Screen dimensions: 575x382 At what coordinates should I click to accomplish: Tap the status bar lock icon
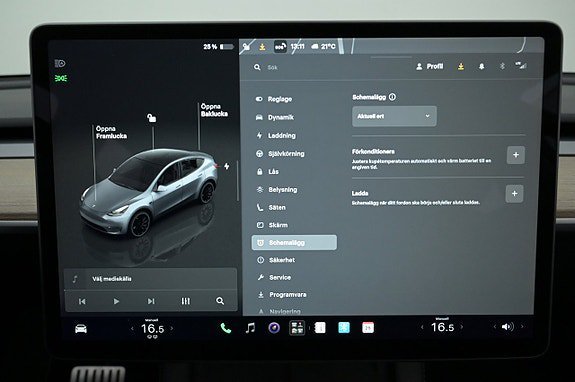click(x=246, y=47)
